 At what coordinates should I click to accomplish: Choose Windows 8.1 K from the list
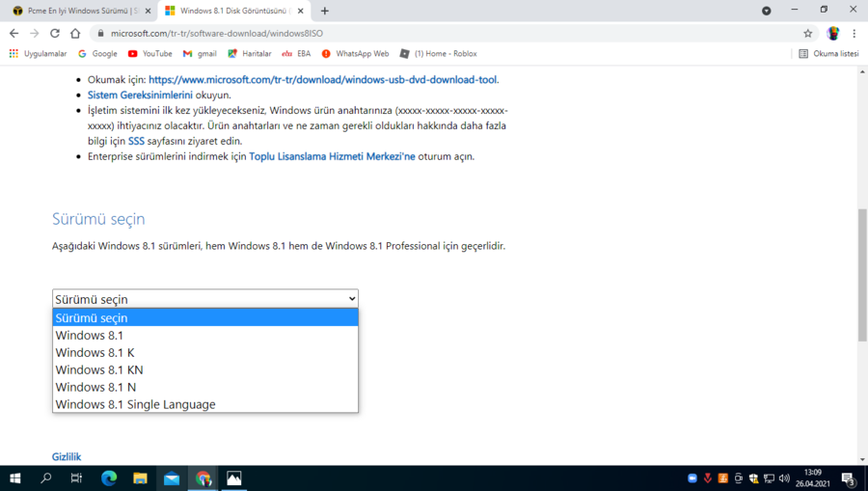click(x=205, y=353)
